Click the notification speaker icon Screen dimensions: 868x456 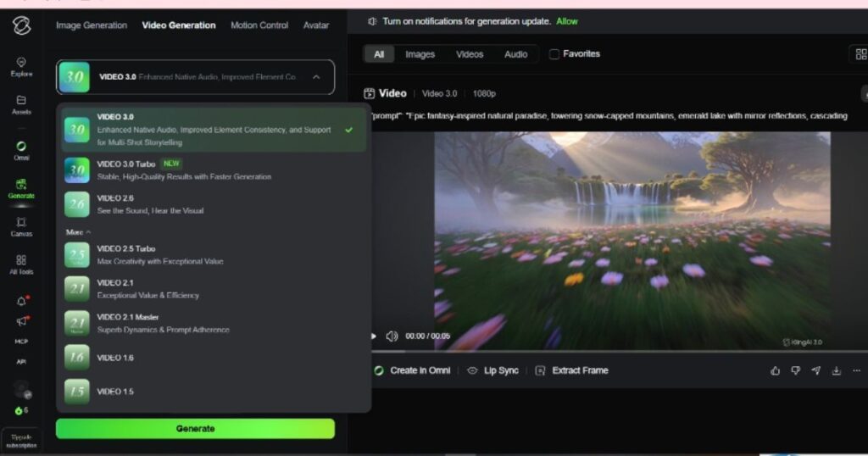coord(372,21)
